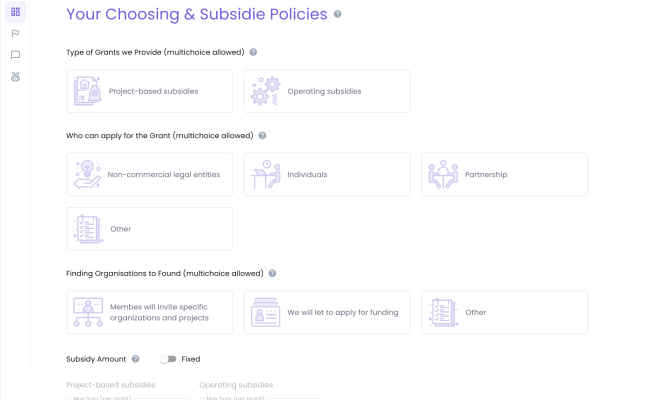Select the Partnership applicant option
This screenshot has height=400, width=650.
tap(504, 175)
